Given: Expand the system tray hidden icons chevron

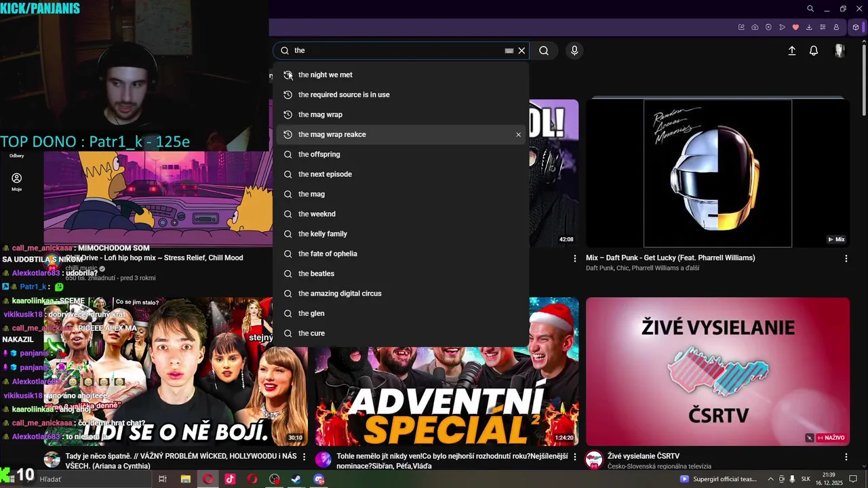Looking at the screenshot, I should [x=770, y=479].
